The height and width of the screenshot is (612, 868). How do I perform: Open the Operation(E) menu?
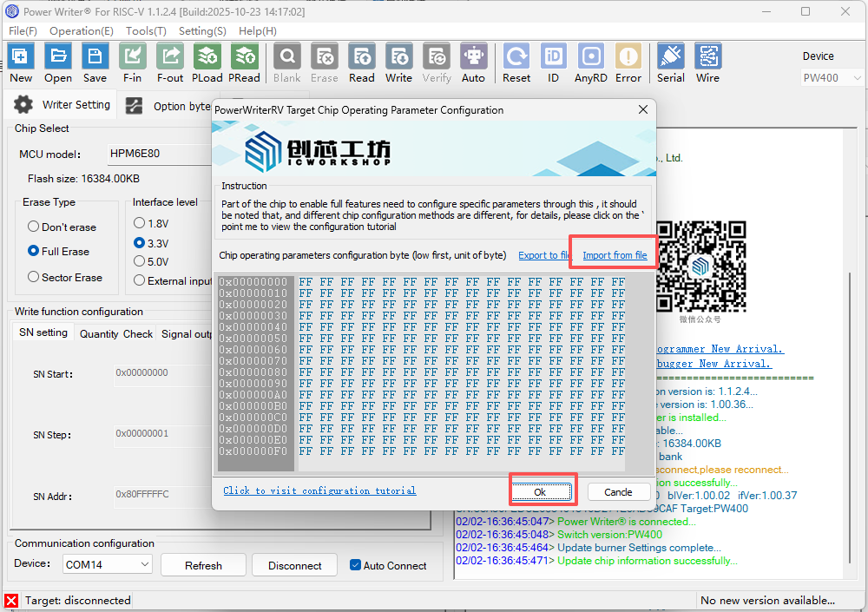[81, 30]
